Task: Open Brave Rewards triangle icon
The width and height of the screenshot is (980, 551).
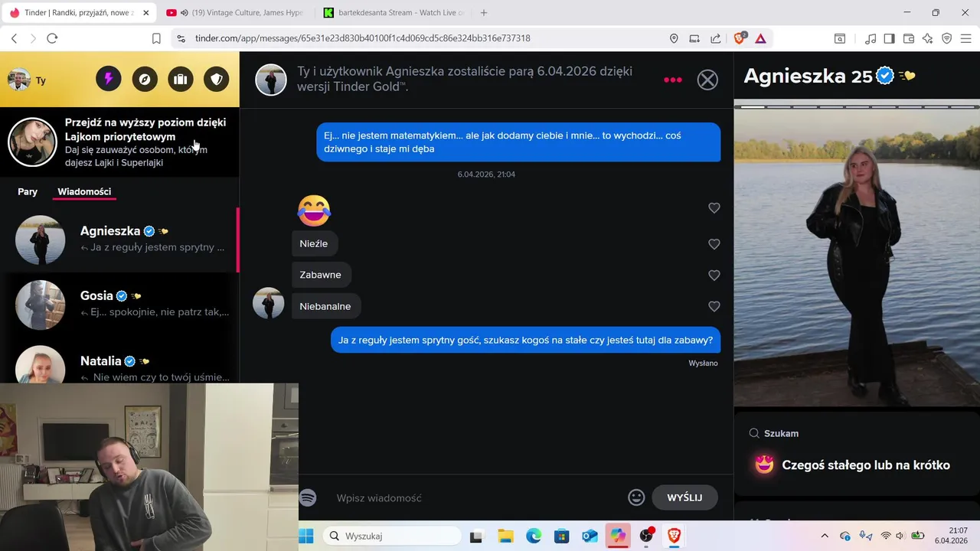Action: pyautogui.click(x=761, y=38)
